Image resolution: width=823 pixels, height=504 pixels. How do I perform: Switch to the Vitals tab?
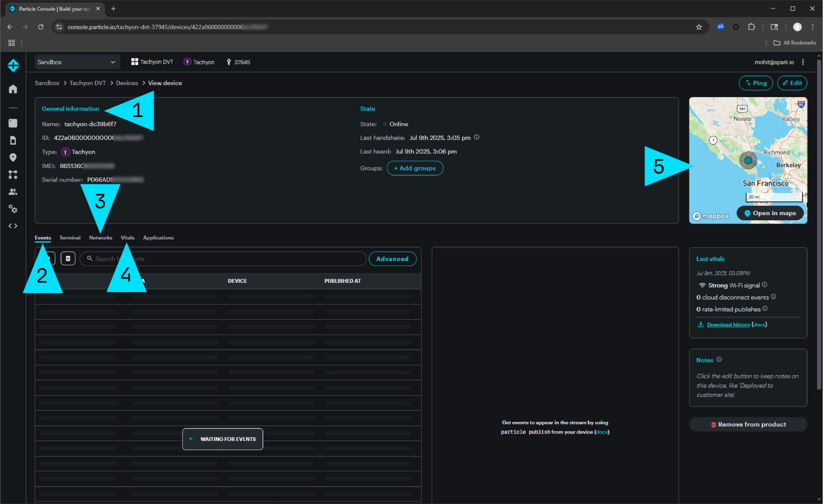(x=127, y=238)
